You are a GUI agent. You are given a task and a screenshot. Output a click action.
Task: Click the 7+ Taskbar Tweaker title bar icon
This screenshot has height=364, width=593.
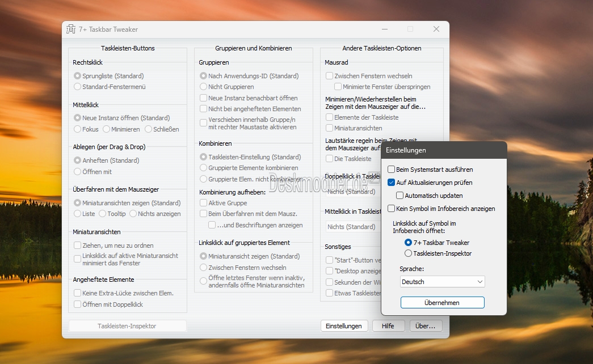[71, 29]
